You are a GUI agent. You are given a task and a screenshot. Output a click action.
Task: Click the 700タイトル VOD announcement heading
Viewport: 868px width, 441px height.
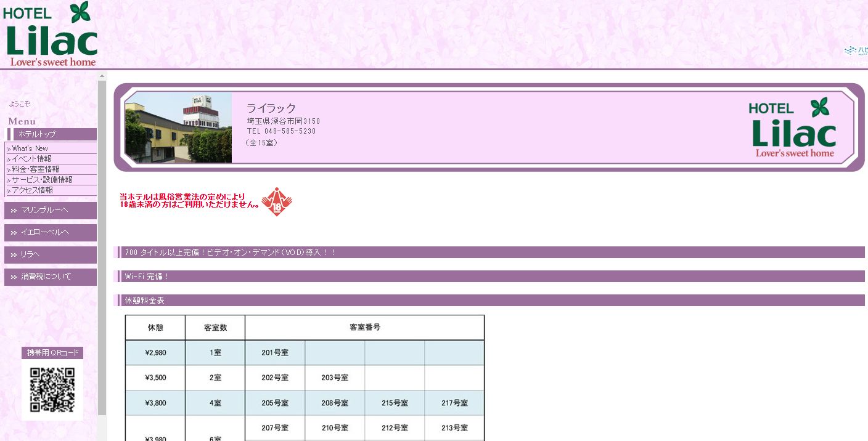click(x=491, y=253)
